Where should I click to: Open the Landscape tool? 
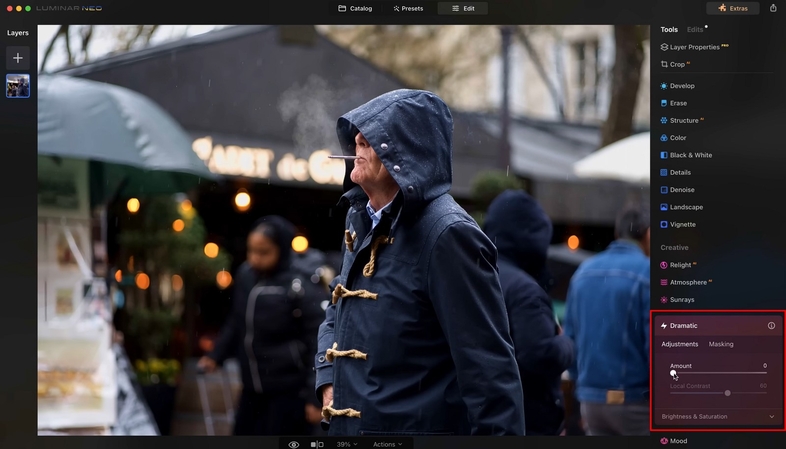682,207
